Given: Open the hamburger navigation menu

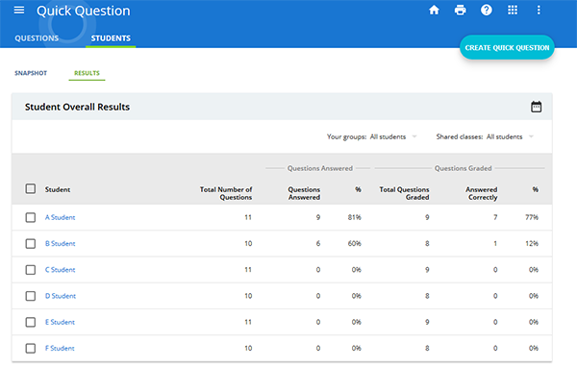Looking at the screenshot, I should [x=19, y=11].
